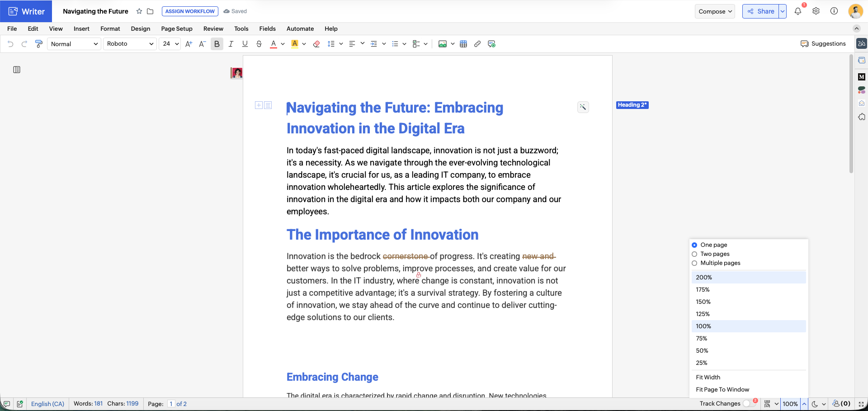Viewport: 868px width, 411px height.
Task: Select the Multiple pages view option
Action: pyautogui.click(x=695, y=263)
